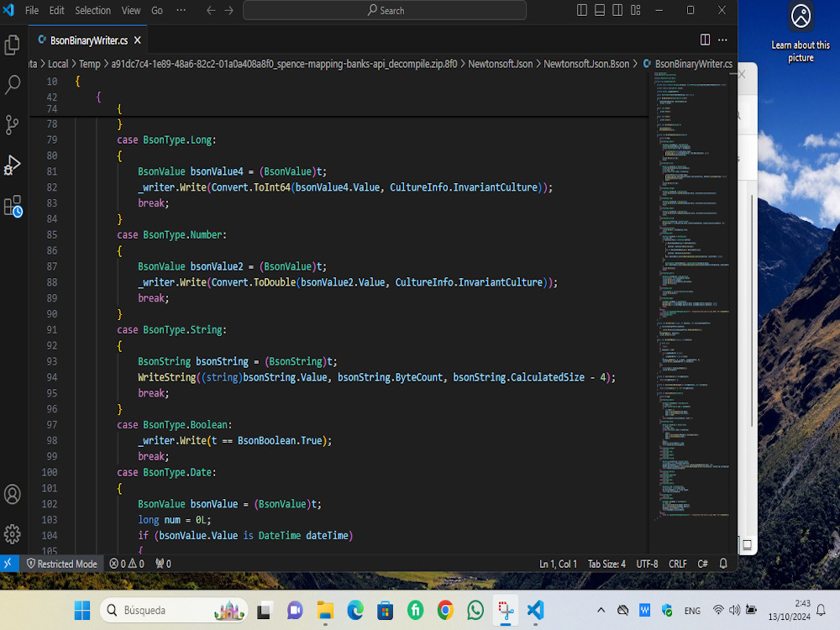Open the Run and Debug view
Screen dimensions: 840x630
[x=13, y=165]
